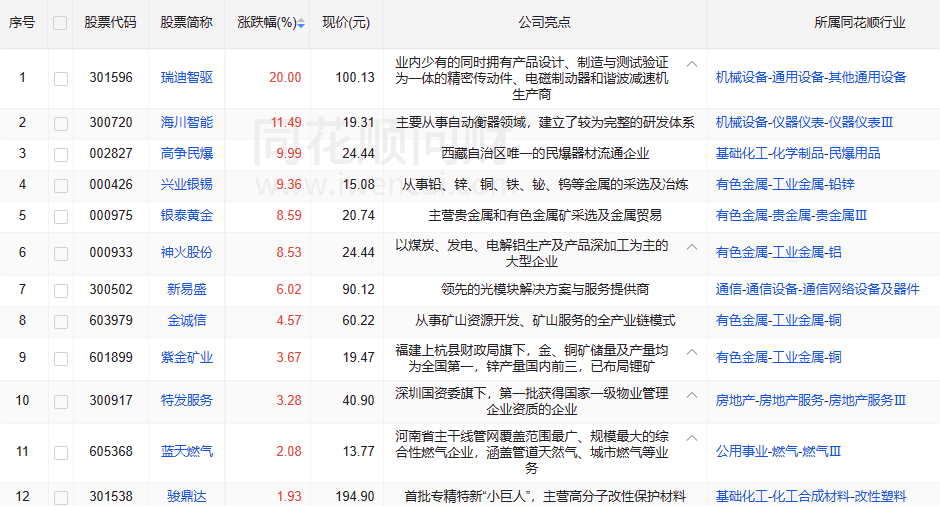Open the 高争民爆 stock page
The image size is (940, 506).
(186, 153)
